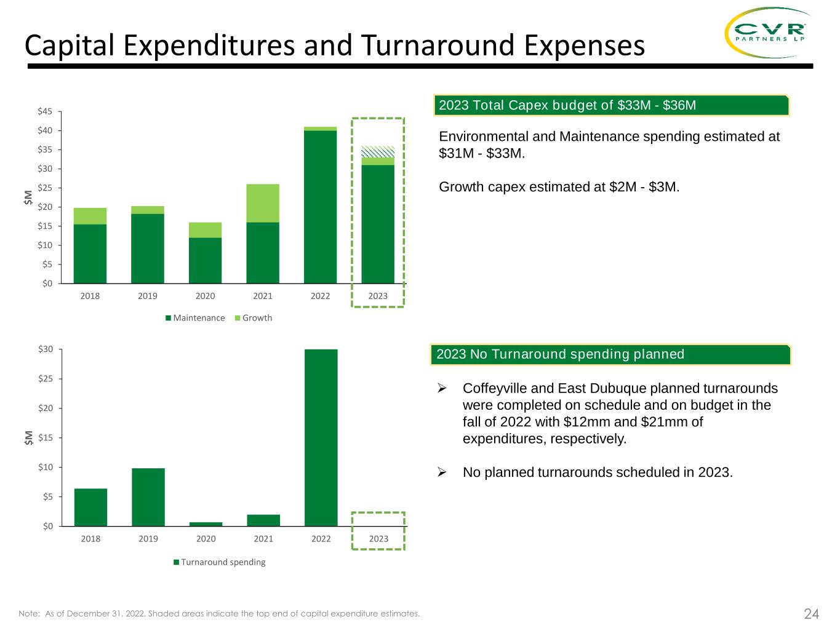Click the 2023 label in the capex chart
This screenshot has width=840, height=630.
[x=378, y=296]
